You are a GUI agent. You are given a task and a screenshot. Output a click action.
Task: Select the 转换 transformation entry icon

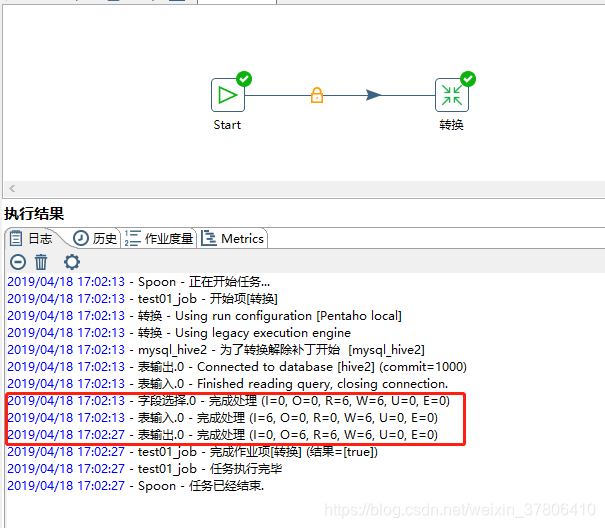click(x=452, y=95)
